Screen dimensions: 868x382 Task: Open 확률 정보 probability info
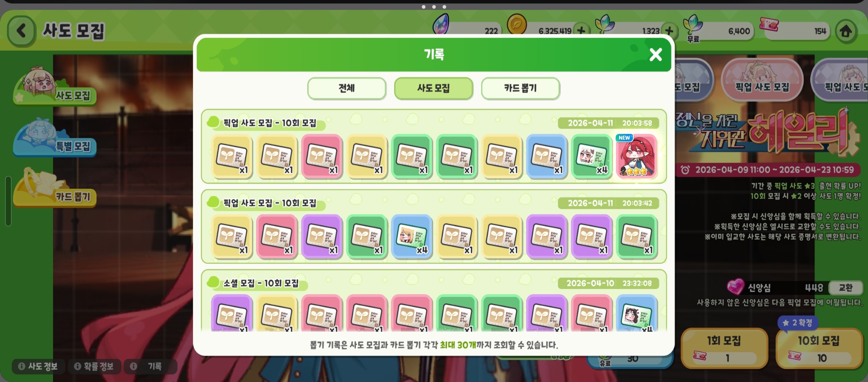click(94, 366)
